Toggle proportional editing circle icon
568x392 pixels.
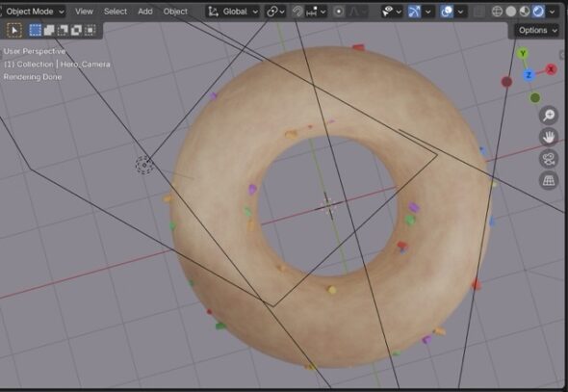click(x=339, y=12)
